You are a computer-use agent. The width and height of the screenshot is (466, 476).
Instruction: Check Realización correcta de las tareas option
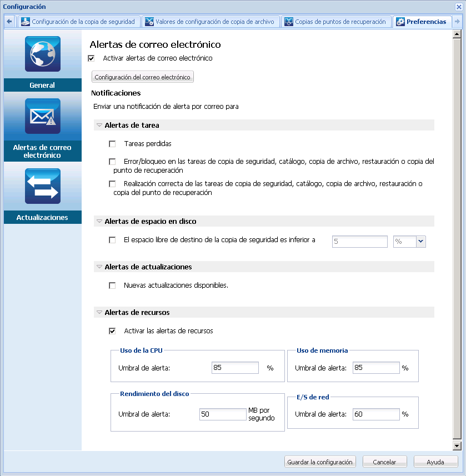(x=112, y=184)
